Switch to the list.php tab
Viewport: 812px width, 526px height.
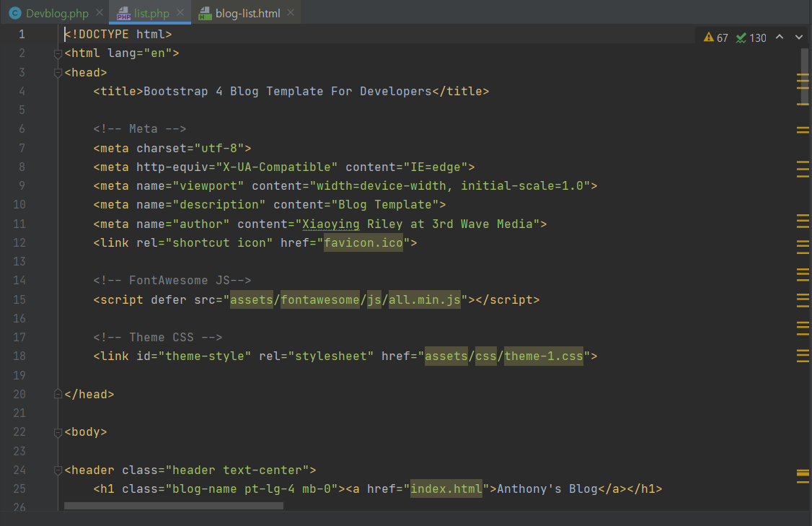click(x=151, y=13)
